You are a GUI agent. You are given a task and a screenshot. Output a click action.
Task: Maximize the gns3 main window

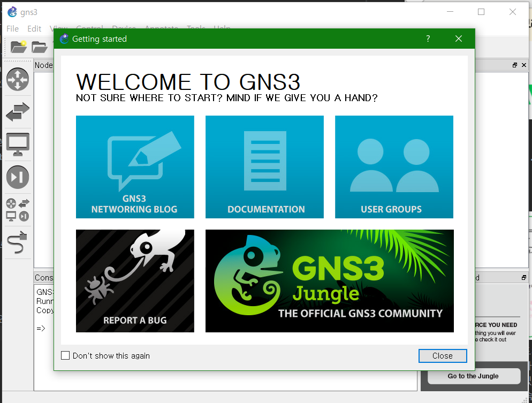pyautogui.click(x=481, y=12)
